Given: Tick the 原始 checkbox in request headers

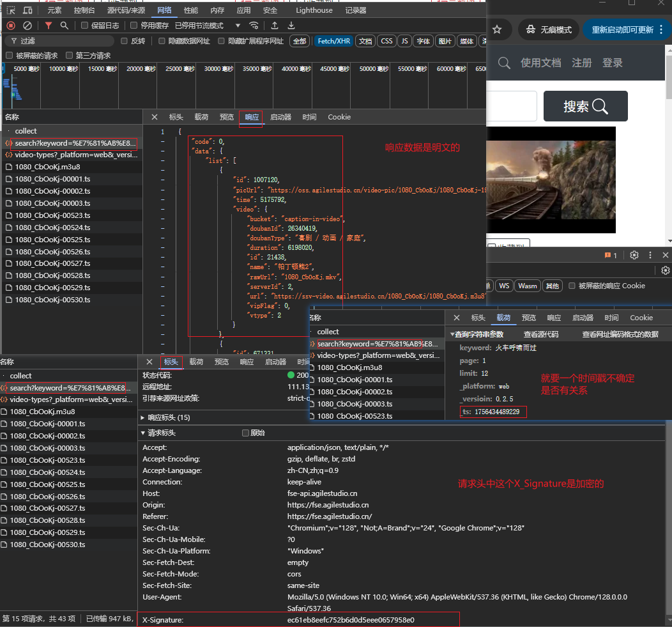Looking at the screenshot, I should tap(245, 433).
